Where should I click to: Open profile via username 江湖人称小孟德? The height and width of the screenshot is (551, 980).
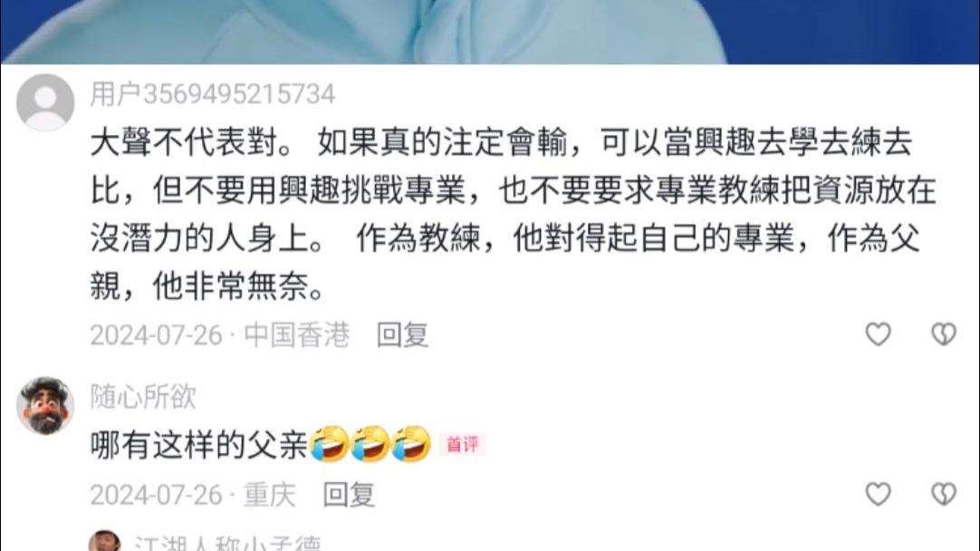227,543
